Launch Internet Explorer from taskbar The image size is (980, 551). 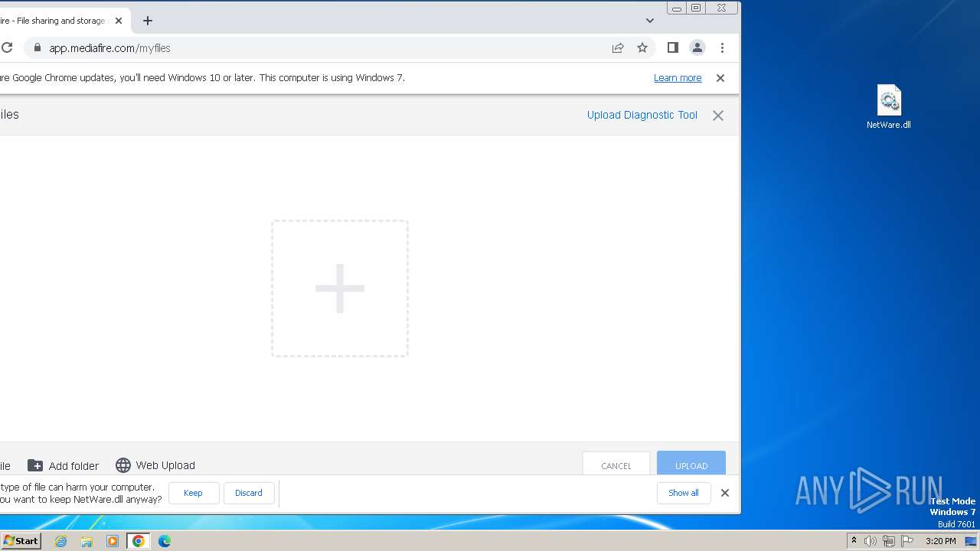coord(61,541)
